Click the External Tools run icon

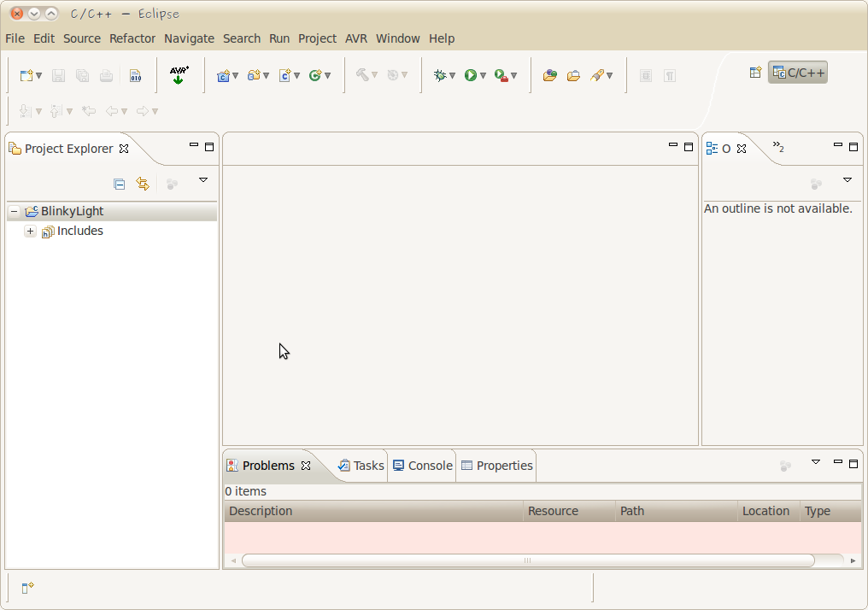tap(501, 75)
